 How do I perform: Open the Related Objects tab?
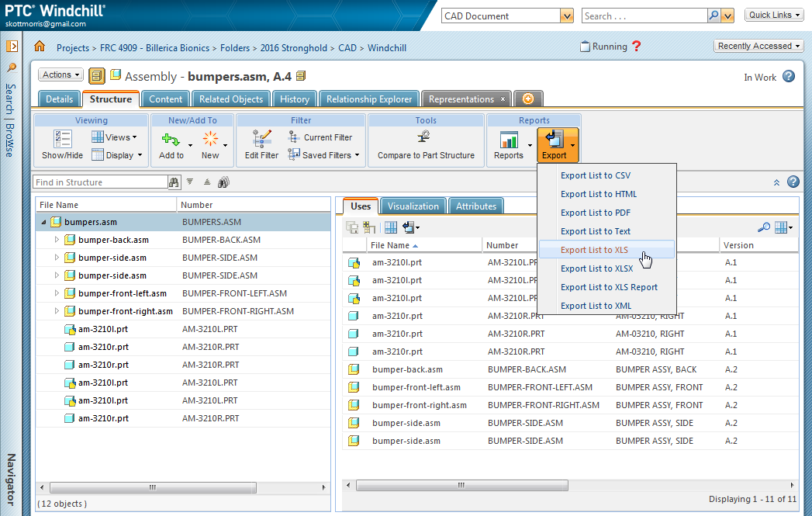coord(231,99)
